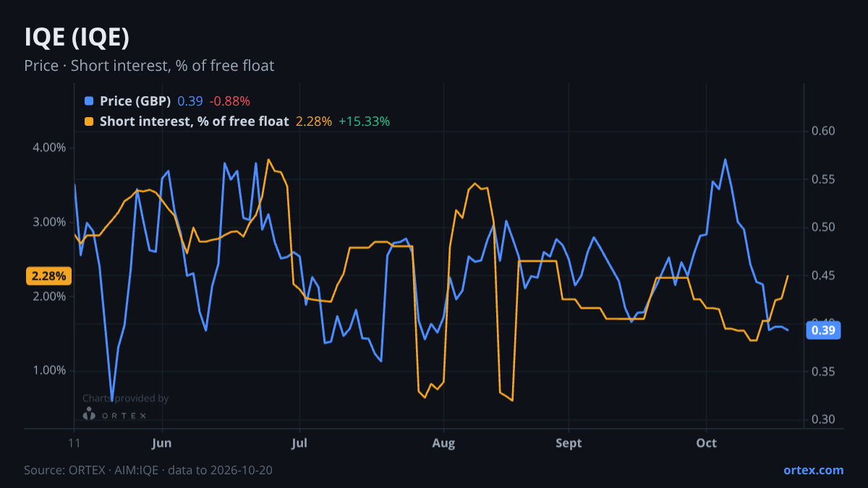Viewport: 868px width, 488px height.
Task: Click the Aug date axis label
Action: click(443, 443)
